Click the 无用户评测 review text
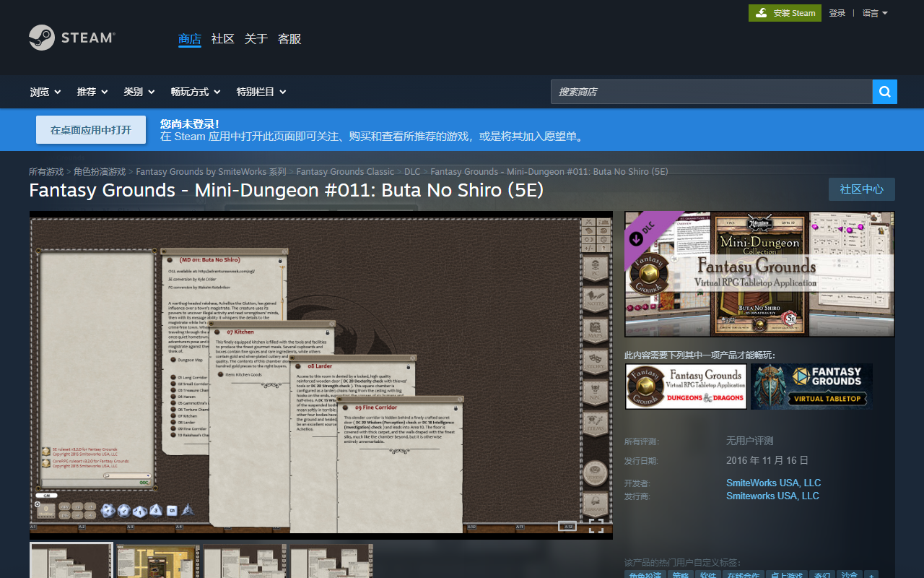 [750, 441]
